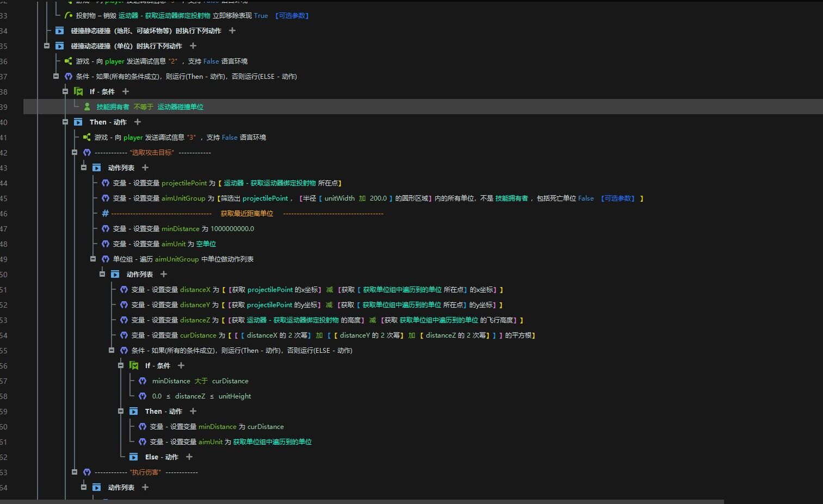
Task: Click the game icon on debug message "2" row
Action: [x=69, y=61]
